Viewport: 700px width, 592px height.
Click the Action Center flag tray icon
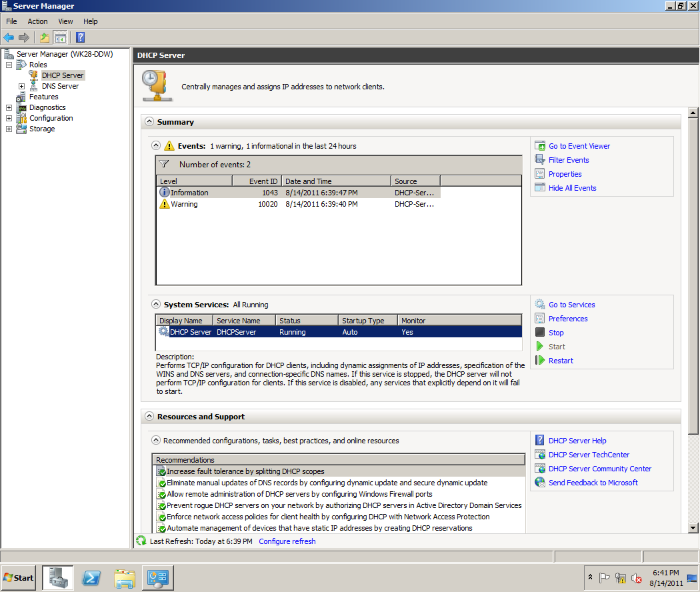[x=604, y=578]
